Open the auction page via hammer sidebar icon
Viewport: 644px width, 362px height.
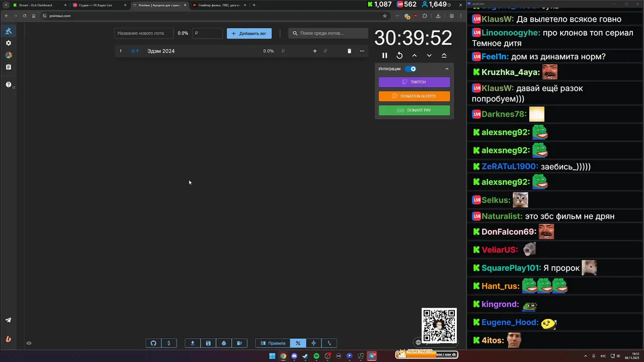(9, 31)
